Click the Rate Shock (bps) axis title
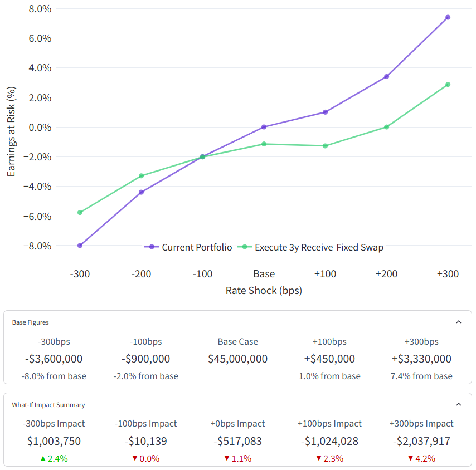Image resolution: width=476 pixels, height=470 pixels. pyautogui.click(x=264, y=291)
